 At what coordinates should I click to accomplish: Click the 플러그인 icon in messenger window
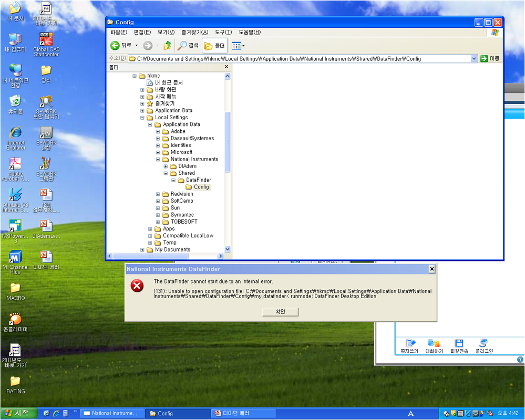tap(484, 346)
